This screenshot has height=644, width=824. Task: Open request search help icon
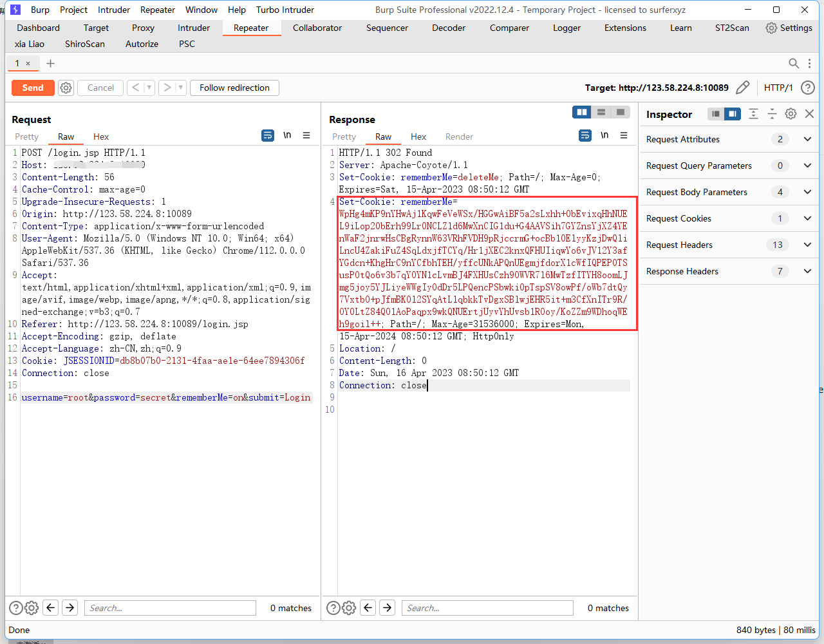pyautogui.click(x=15, y=608)
